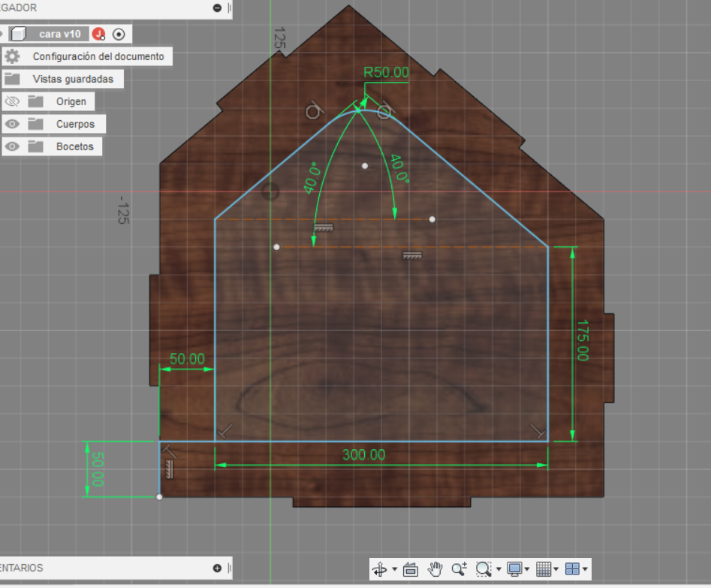Select the Origen browser item

[71, 101]
